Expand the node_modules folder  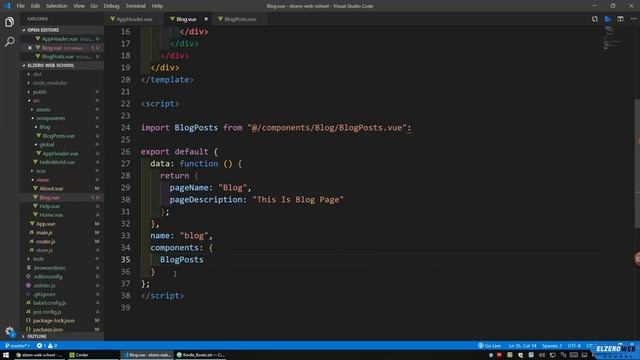point(50,83)
